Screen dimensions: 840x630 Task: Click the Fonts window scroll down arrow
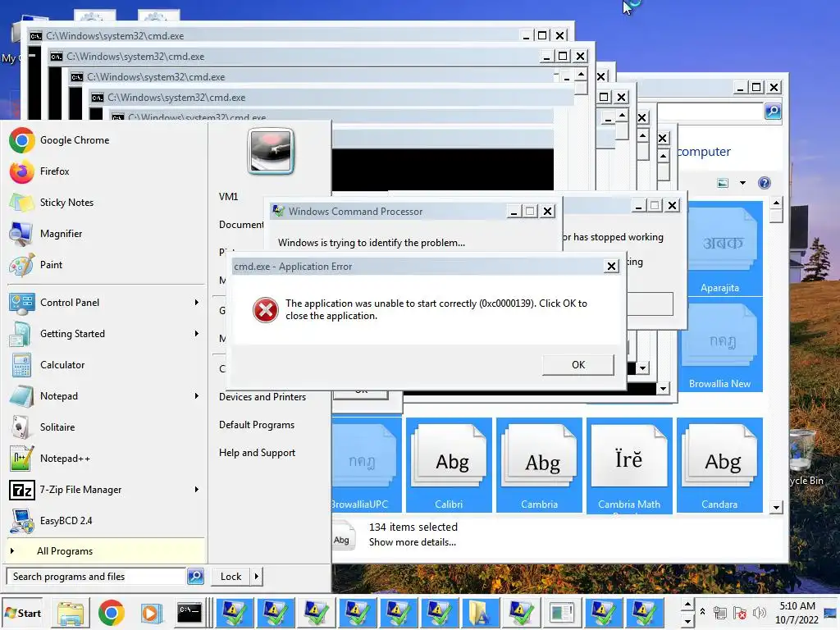click(776, 507)
